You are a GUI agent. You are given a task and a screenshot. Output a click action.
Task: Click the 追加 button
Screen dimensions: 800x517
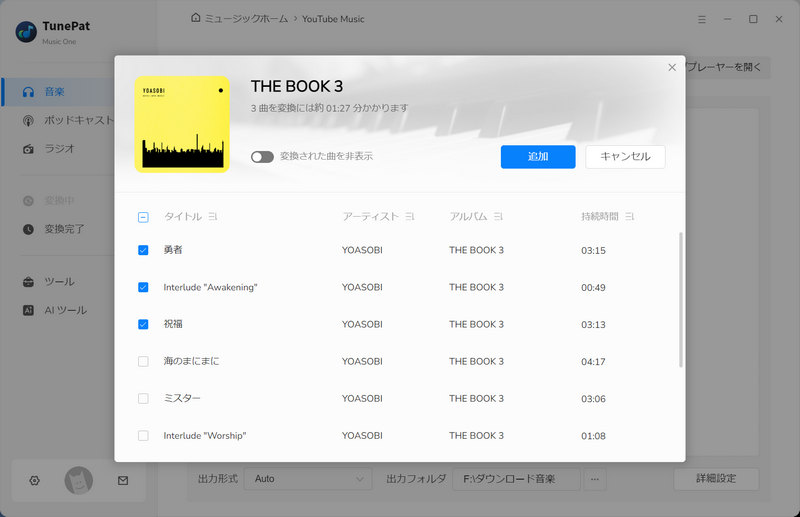(x=538, y=157)
